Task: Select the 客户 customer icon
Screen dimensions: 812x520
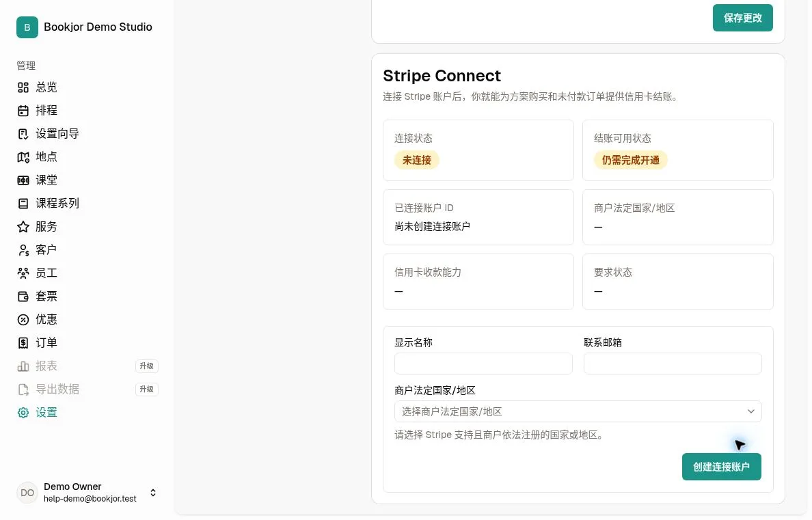Action: coord(23,250)
